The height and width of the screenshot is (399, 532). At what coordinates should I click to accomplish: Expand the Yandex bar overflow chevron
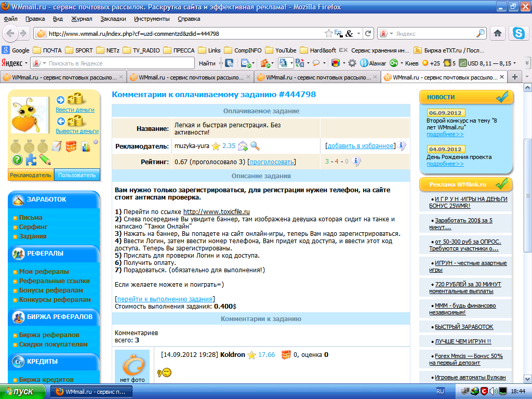tap(527, 63)
